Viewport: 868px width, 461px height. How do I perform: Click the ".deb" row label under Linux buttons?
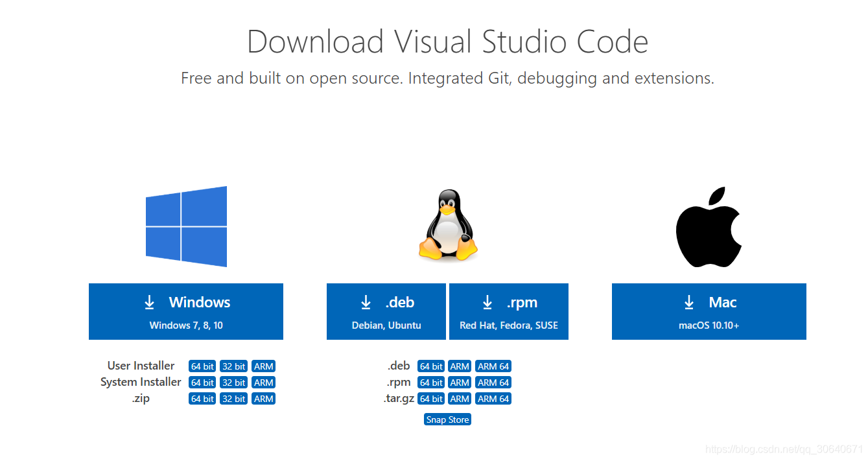399,366
